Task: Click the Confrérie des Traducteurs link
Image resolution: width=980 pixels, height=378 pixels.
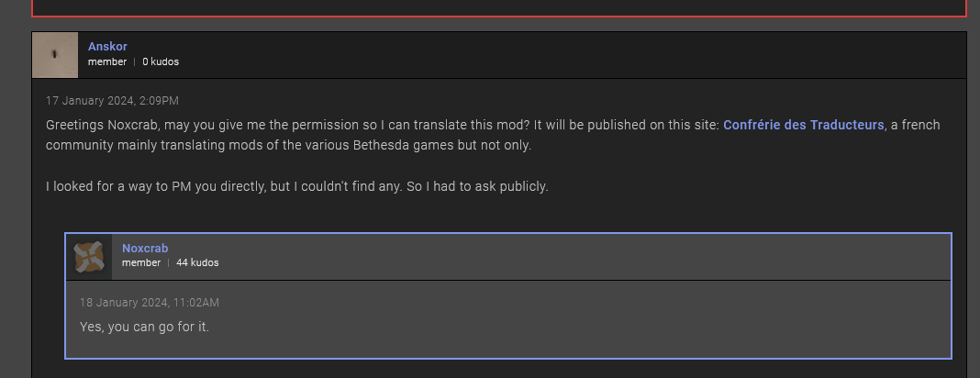Action: [803, 125]
